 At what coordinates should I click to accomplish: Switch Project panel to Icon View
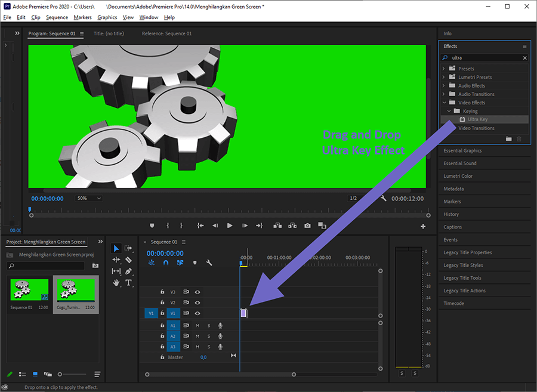tap(35, 374)
